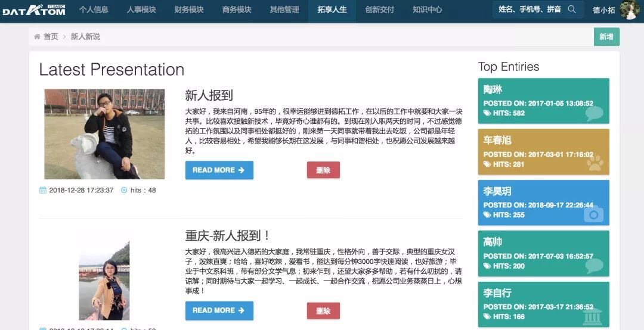Focus the 姓名、手机号、拼音 search field
Viewport: 644px width, 330px height.
[538, 10]
